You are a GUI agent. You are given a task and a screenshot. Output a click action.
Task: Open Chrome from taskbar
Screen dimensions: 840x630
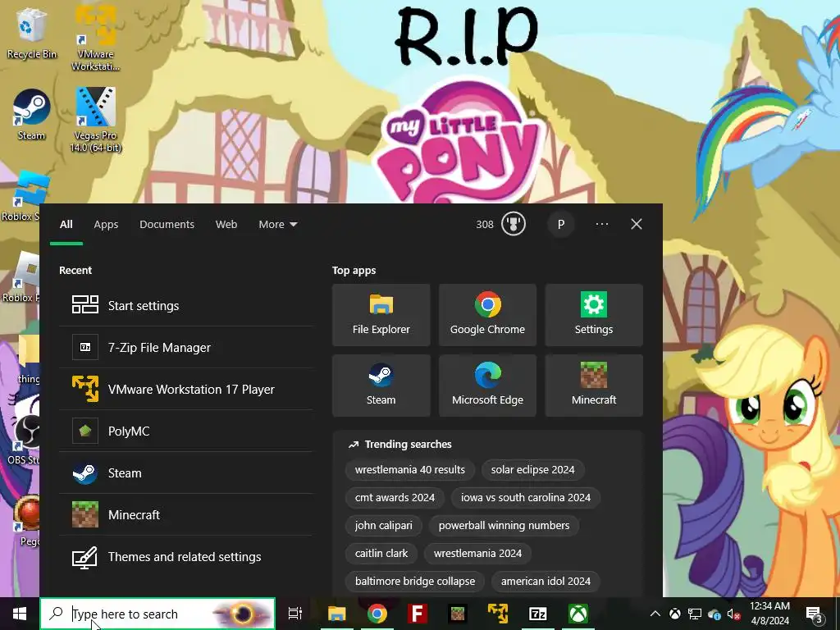click(x=377, y=614)
